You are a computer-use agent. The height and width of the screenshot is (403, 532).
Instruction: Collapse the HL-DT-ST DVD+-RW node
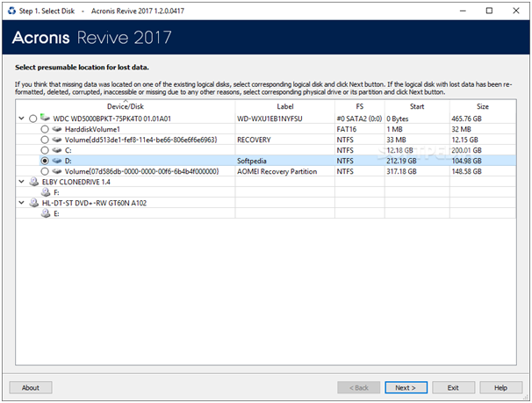(21, 203)
